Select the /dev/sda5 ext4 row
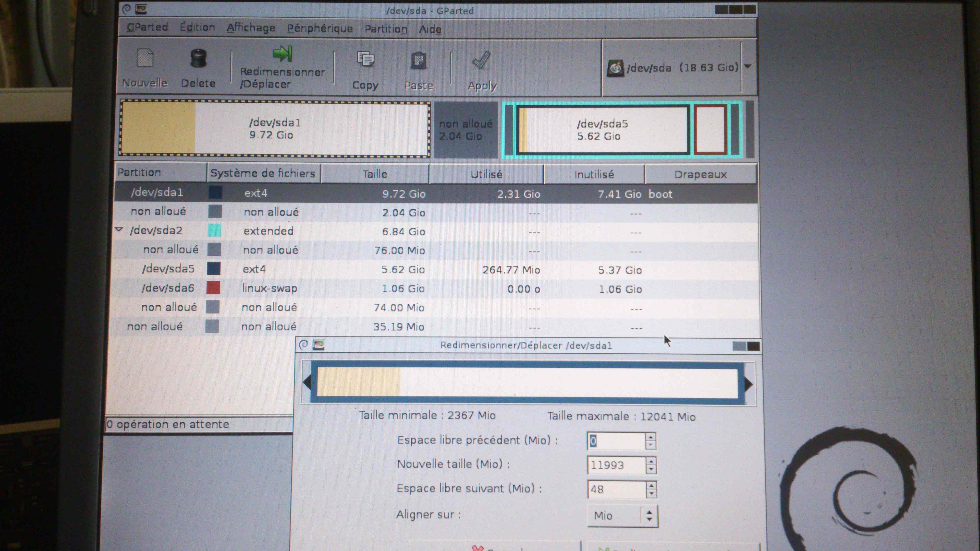Viewport: 980px width, 551px height. tap(436, 269)
